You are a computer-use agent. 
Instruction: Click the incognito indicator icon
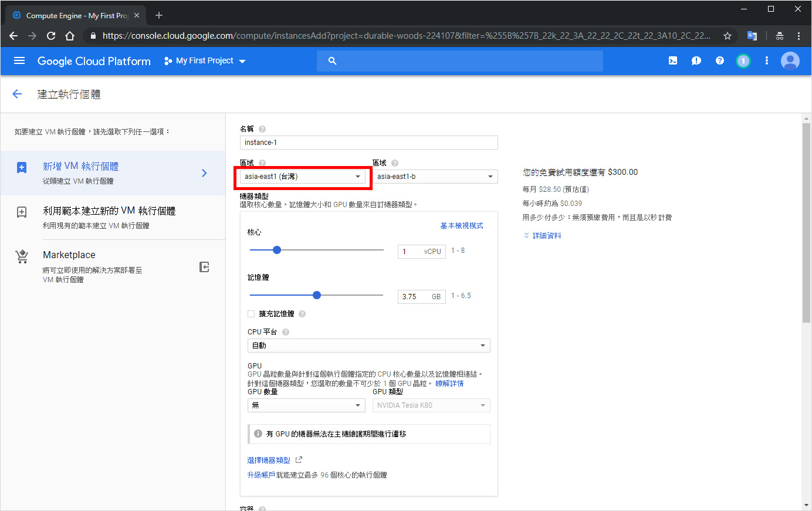click(780, 36)
